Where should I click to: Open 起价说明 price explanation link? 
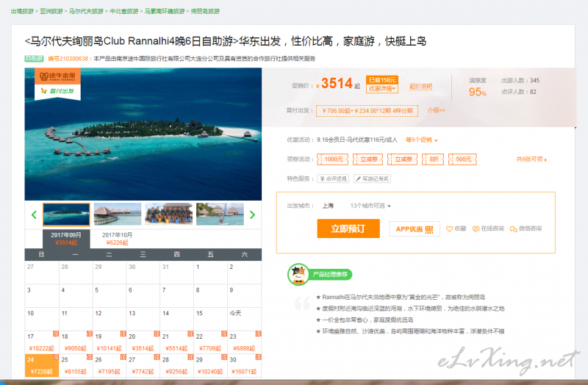point(420,86)
